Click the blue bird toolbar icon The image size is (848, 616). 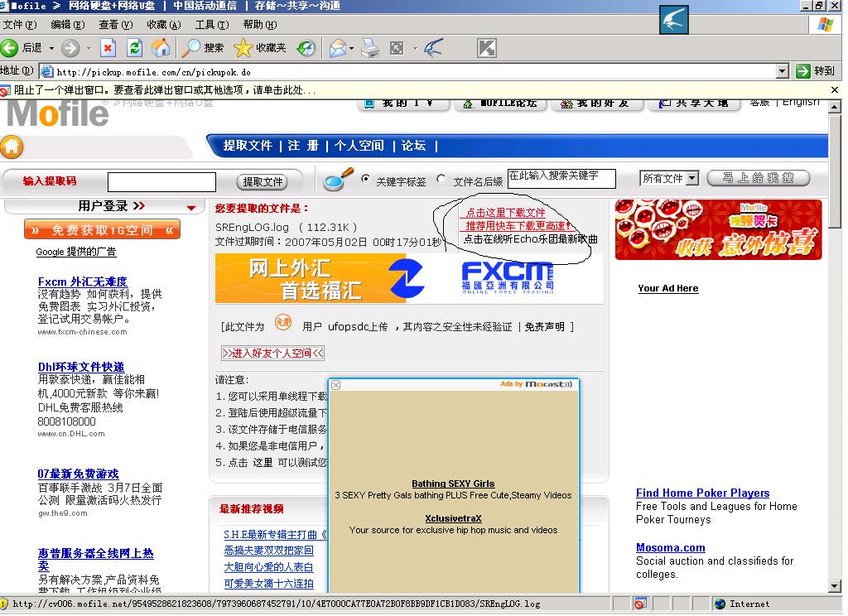[x=434, y=48]
